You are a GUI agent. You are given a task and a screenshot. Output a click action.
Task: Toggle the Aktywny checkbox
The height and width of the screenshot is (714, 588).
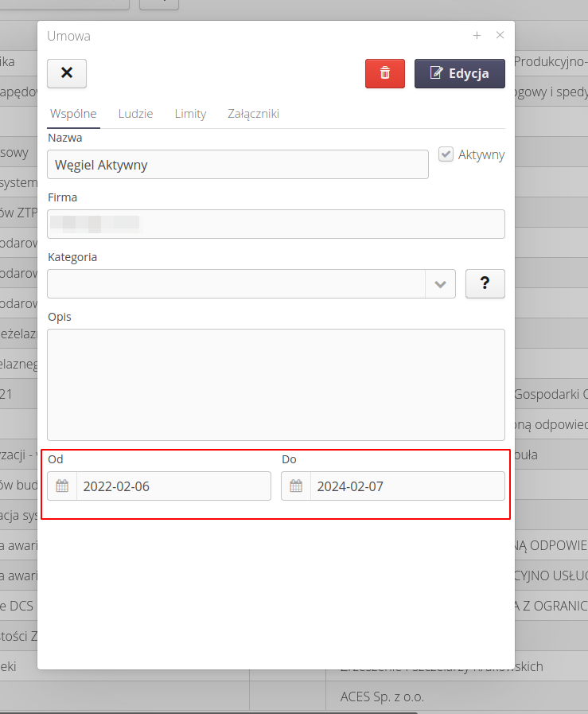point(446,154)
